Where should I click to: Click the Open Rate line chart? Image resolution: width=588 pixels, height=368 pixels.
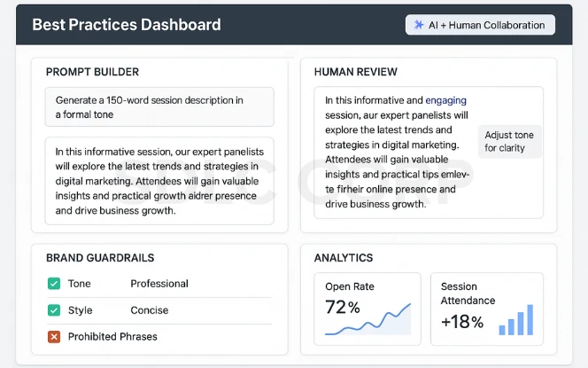point(367,319)
